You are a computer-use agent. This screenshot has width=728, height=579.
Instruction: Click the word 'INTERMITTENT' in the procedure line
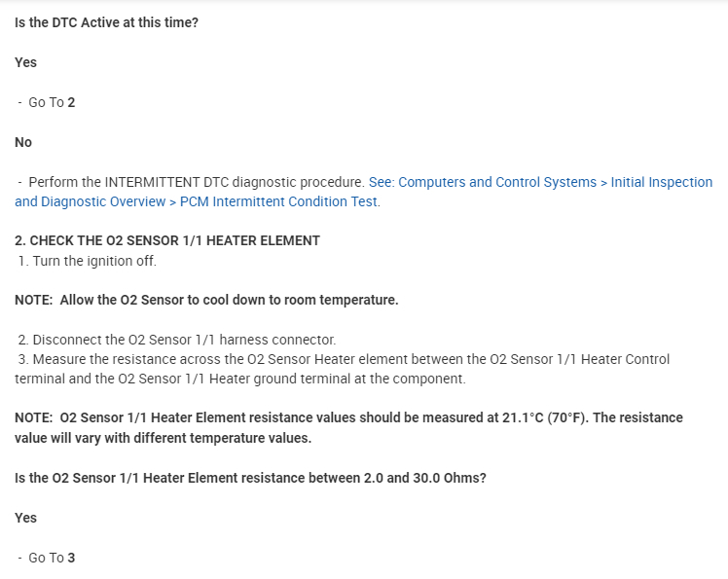[153, 182]
